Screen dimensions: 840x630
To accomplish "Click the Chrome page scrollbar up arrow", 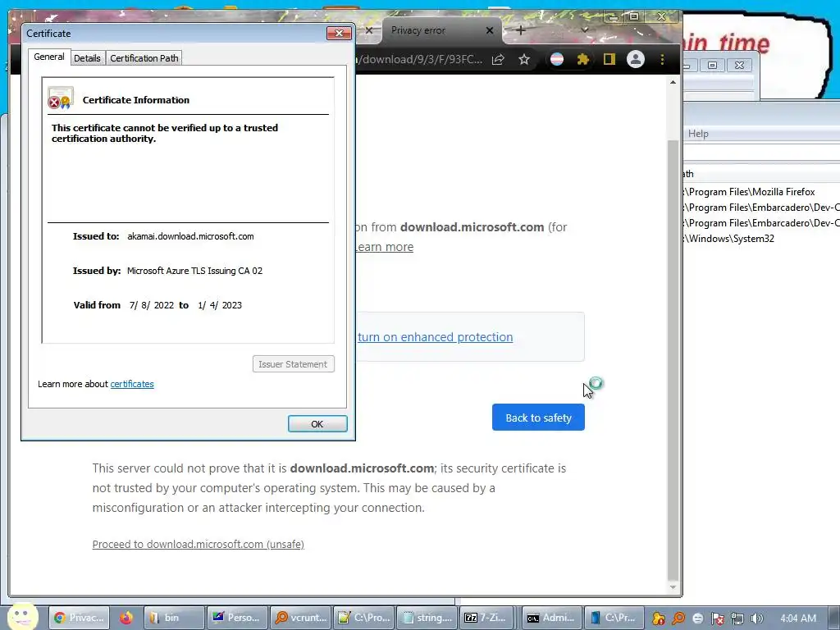I will click(x=673, y=83).
